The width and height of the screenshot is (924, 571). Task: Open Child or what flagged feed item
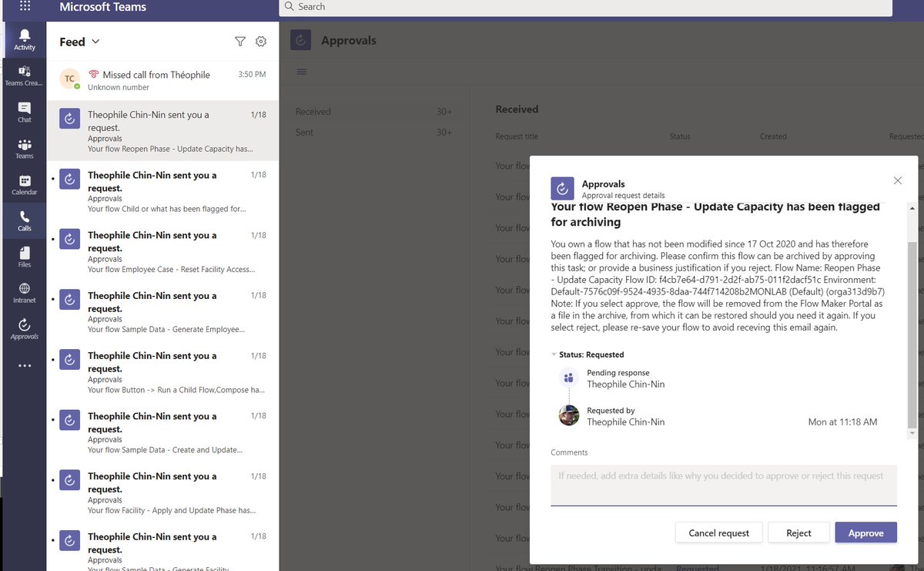(162, 191)
